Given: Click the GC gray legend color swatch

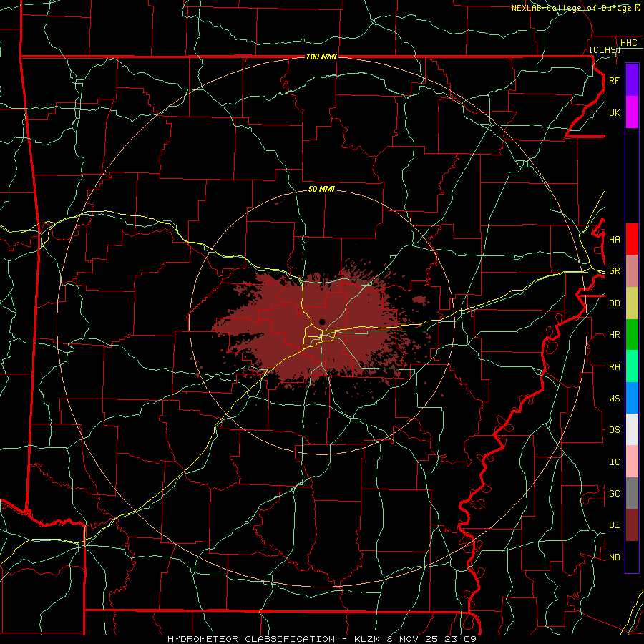Looking at the screenshot, I should pos(632,493).
